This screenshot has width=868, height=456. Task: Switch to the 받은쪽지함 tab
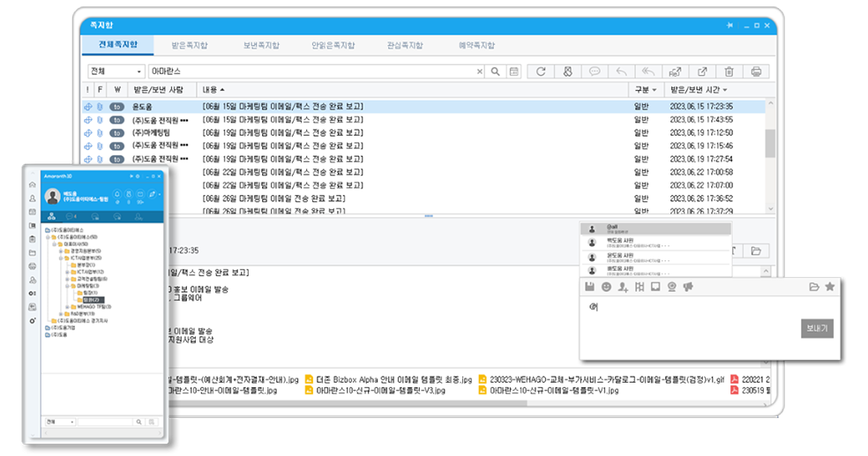[x=190, y=45]
